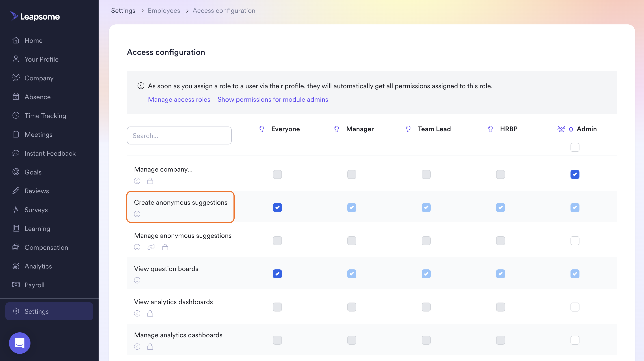The height and width of the screenshot is (361, 644).
Task: Go to Employees in breadcrumb
Action: point(164,11)
